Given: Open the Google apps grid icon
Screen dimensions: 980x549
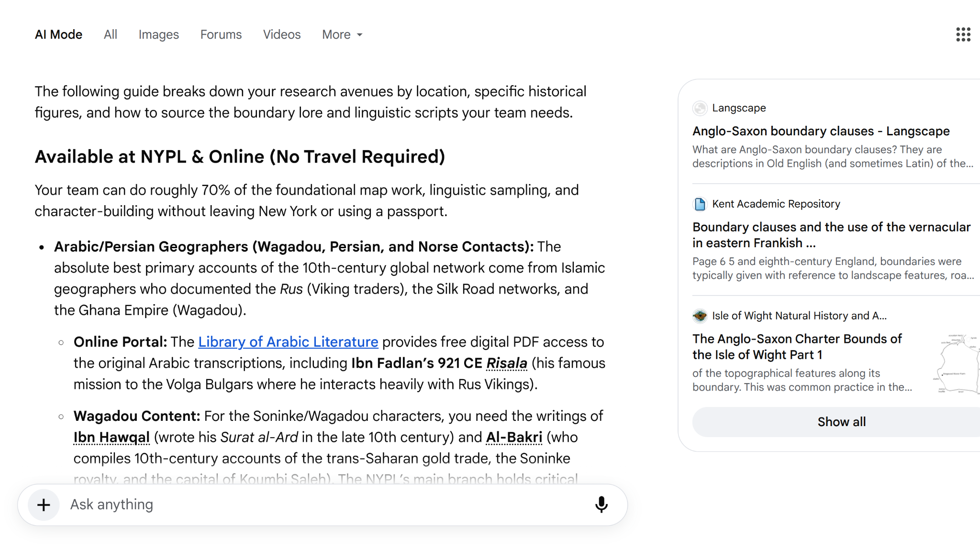Looking at the screenshot, I should click(x=963, y=34).
